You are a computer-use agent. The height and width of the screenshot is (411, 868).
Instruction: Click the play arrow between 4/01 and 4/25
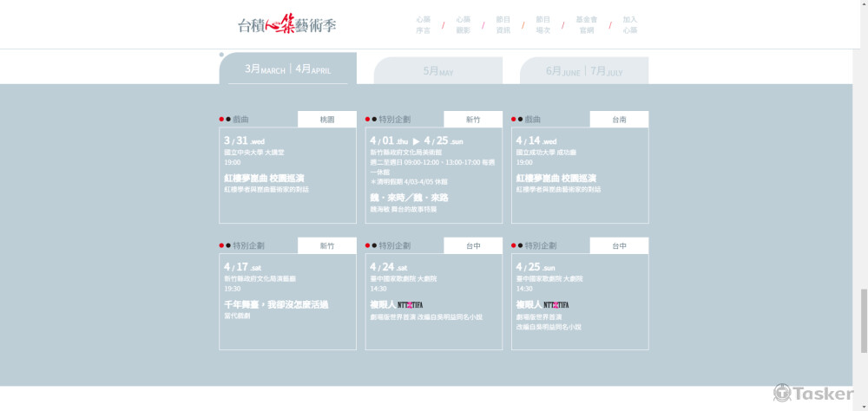(x=416, y=140)
